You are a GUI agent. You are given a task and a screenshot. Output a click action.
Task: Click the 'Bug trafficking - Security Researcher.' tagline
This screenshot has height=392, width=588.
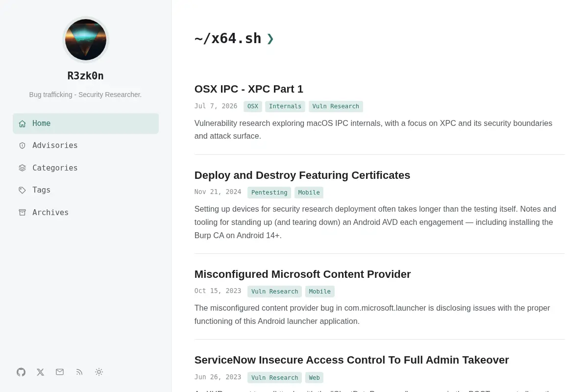[85, 95]
